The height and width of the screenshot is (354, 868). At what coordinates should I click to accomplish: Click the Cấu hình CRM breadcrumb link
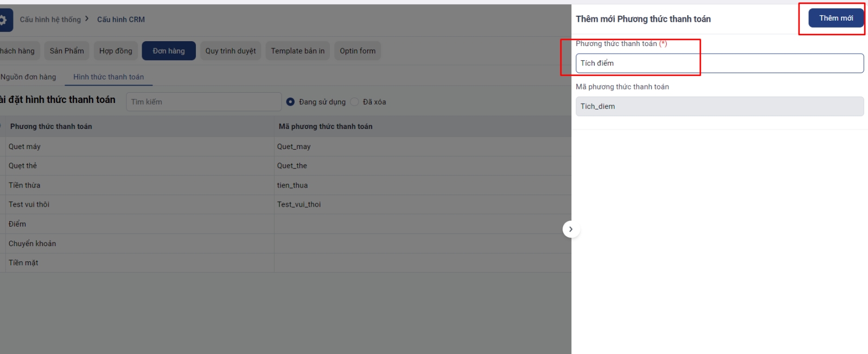(121, 20)
